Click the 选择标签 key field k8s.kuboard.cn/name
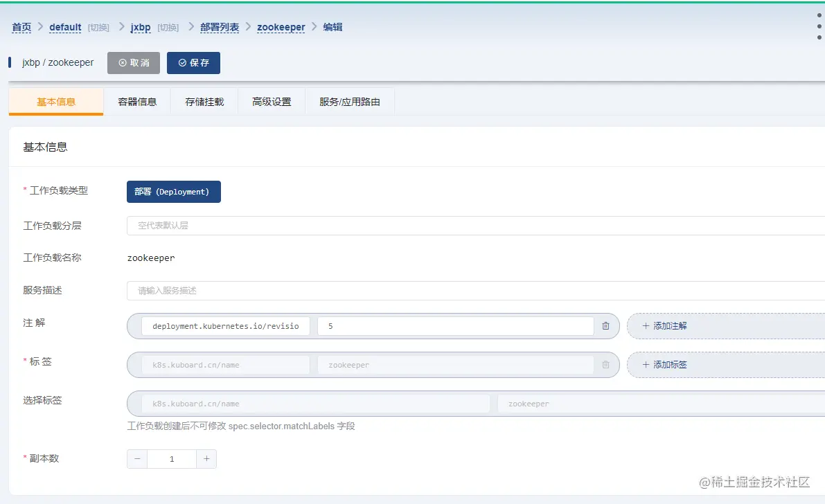The height and width of the screenshot is (504, 825). click(x=316, y=404)
